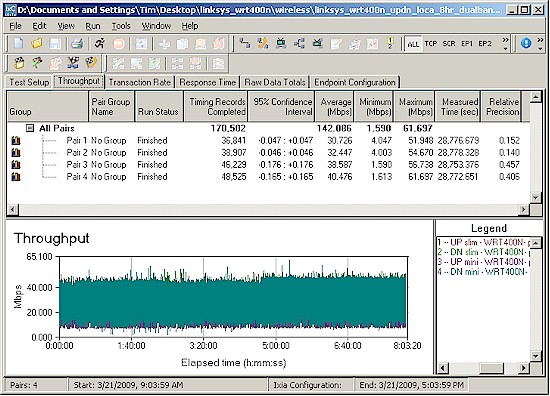Click the red Stop sign icon

(x=119, y=43)
